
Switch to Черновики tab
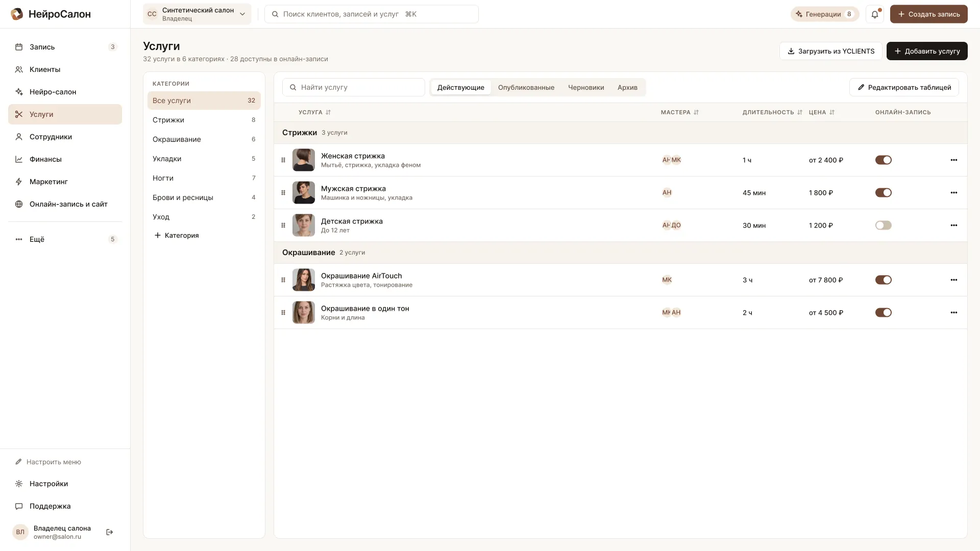point(586,87)
